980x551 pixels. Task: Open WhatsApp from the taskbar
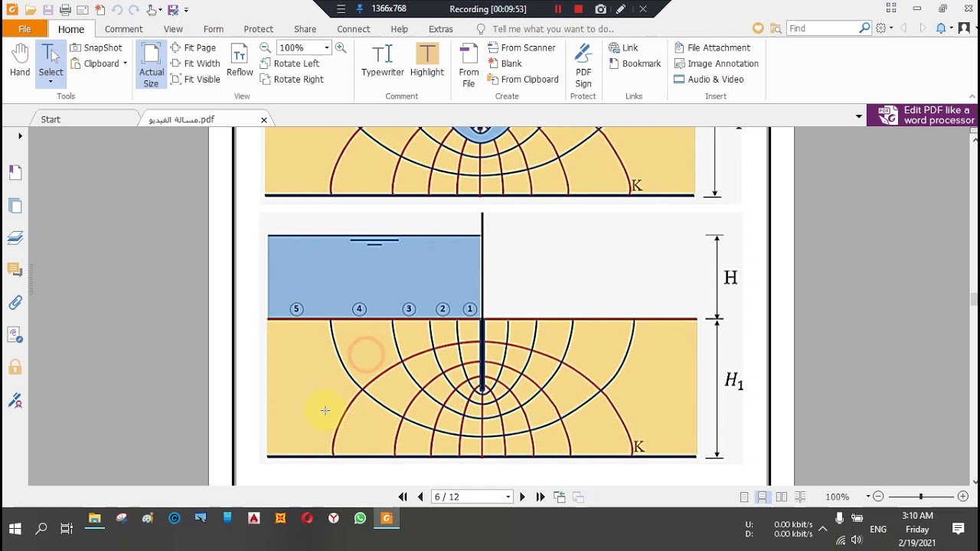(360, 519)
